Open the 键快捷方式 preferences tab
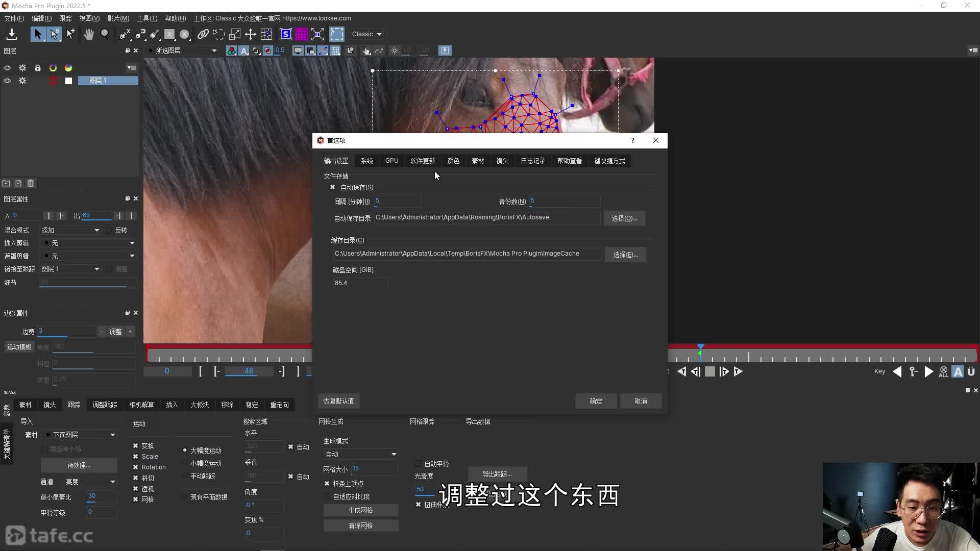Viewport: 980px width, 551px height. 609,161
